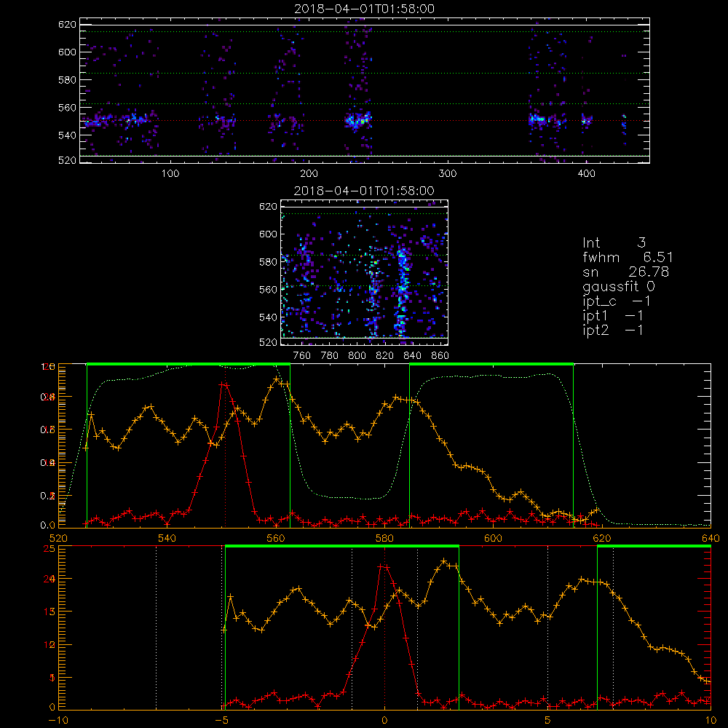Screen dimensions: 728x728
Task: Click x-axis label 780 of the small spectrogram
Action: coord(330,356)
